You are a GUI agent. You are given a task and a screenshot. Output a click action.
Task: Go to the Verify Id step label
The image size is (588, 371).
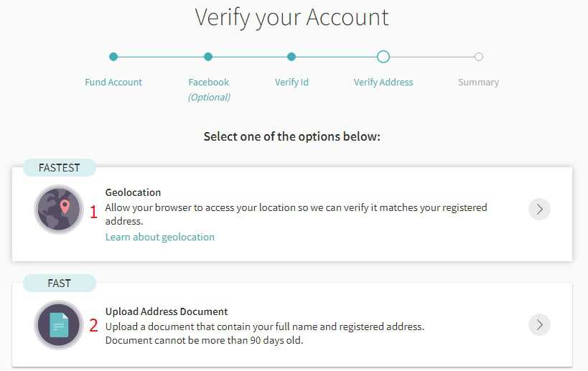(291, 82)
